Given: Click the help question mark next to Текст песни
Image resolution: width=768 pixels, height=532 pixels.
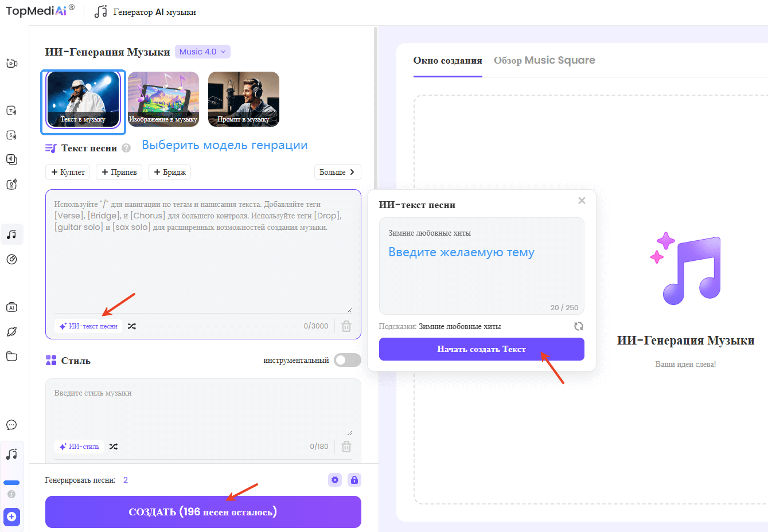Looking at the screenshot, I should point(126,148).
